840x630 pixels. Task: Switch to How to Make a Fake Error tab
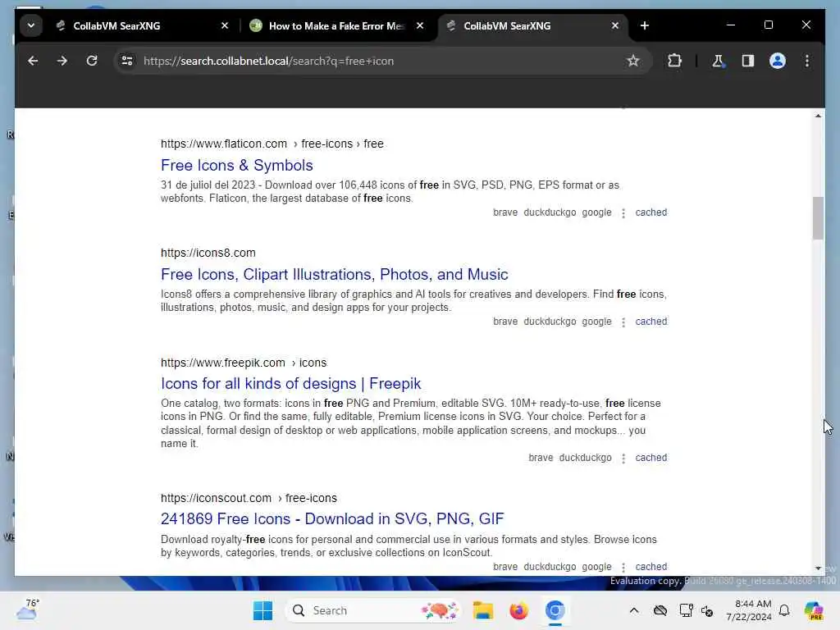[337, 25]
